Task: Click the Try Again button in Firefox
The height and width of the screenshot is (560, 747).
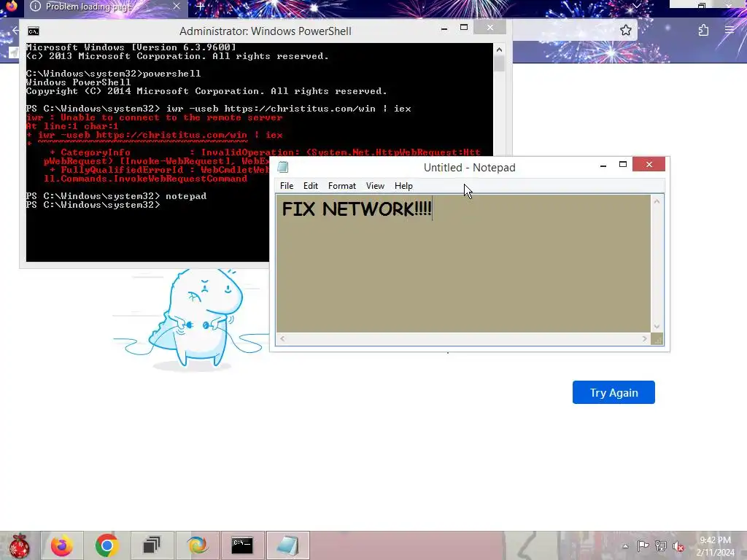Action: 614,392
